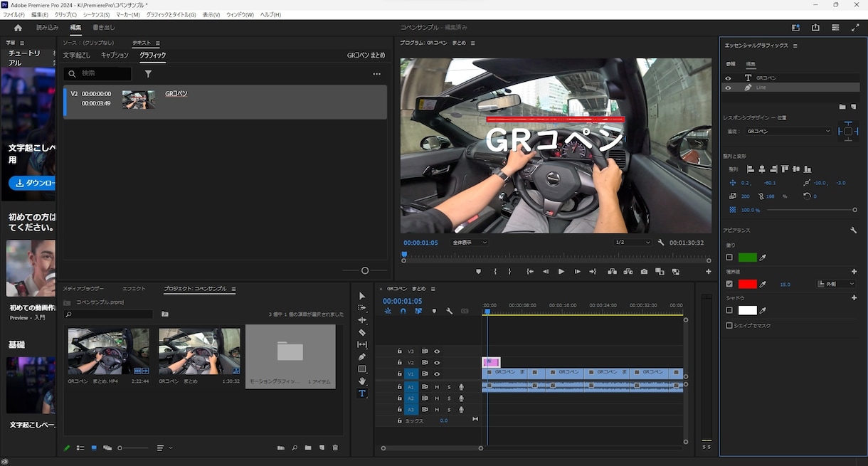
Task: Play the program monitor video
Action: 561,272
